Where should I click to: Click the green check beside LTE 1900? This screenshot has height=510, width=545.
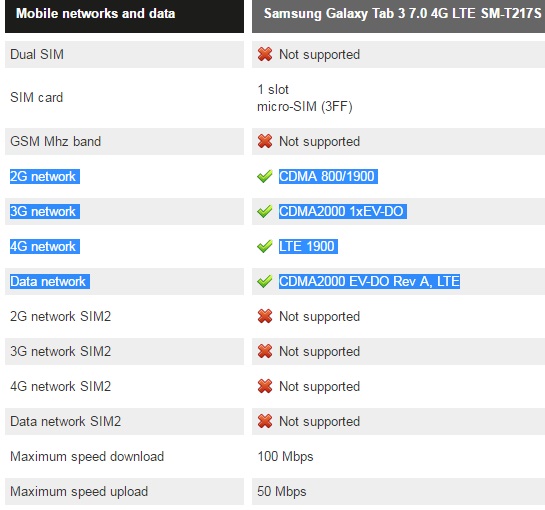pos(265,246)
